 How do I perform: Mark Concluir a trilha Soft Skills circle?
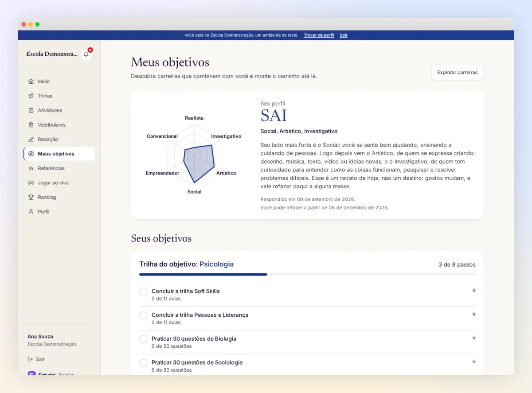point(143,292)
